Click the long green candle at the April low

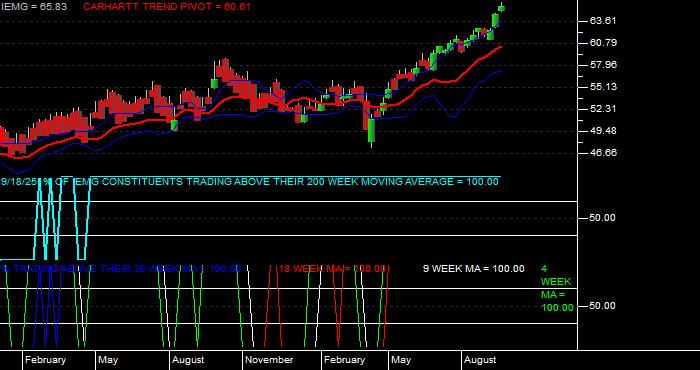point(371,130)
